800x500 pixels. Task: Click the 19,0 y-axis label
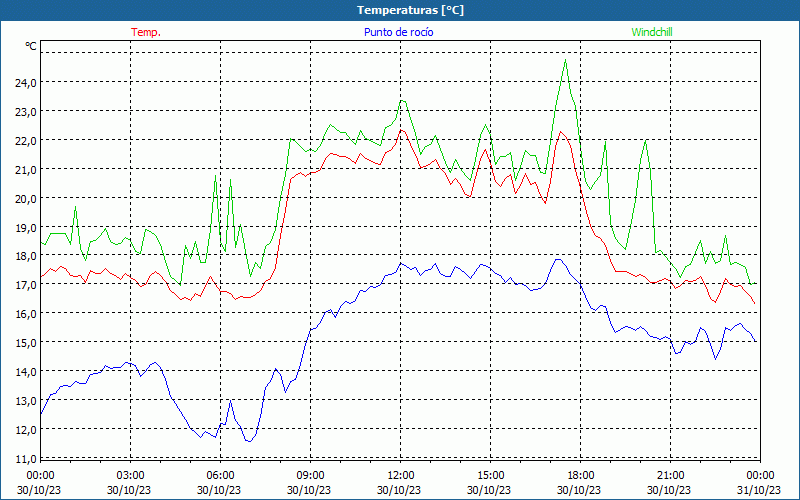coord(26,228)
